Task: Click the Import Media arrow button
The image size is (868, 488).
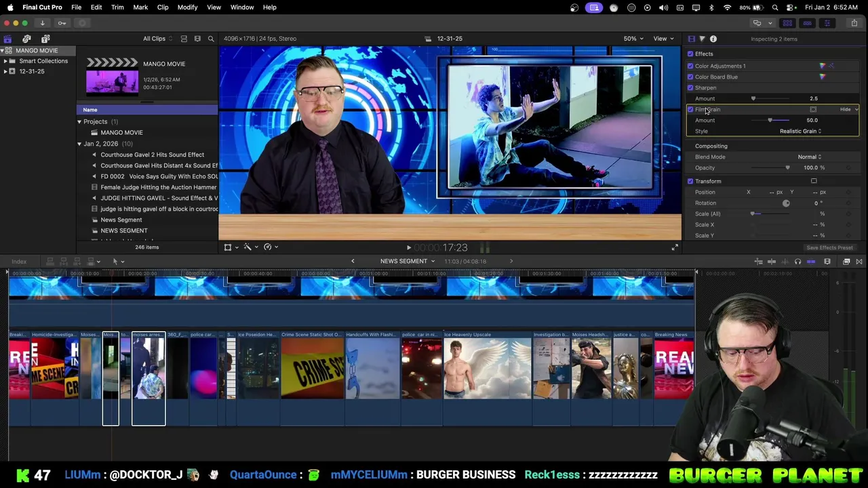Action: tap(42, 23)
